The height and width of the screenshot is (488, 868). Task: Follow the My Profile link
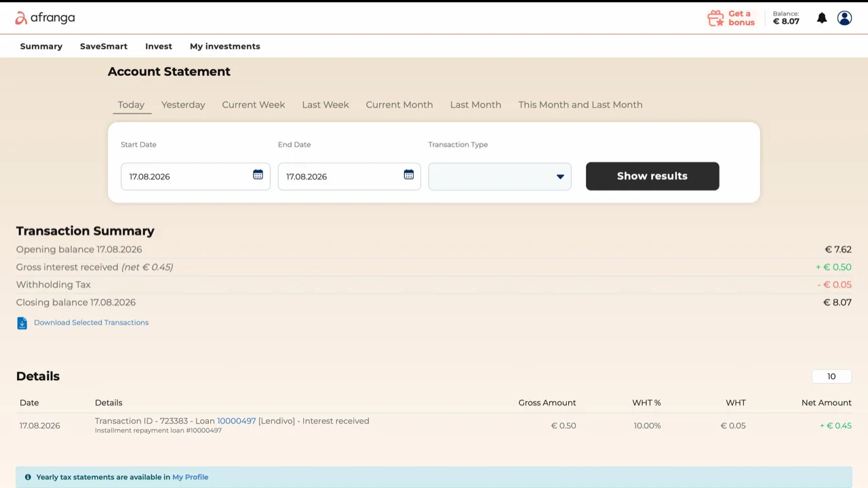coord(191,477)
